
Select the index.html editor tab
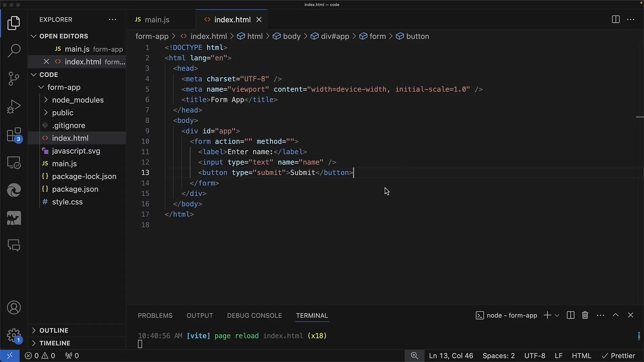(231, 19)
